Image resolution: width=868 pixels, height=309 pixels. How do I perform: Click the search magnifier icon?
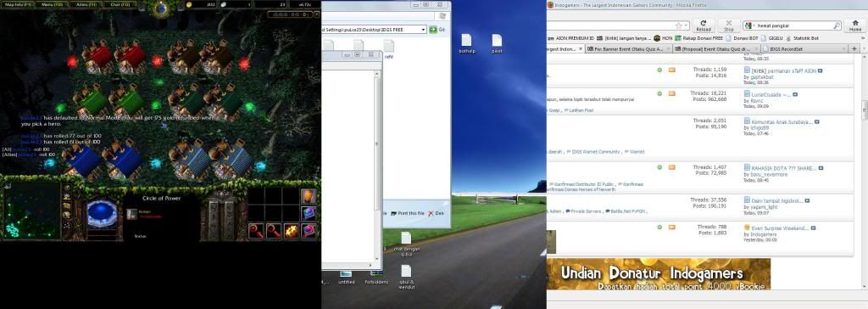837,25
